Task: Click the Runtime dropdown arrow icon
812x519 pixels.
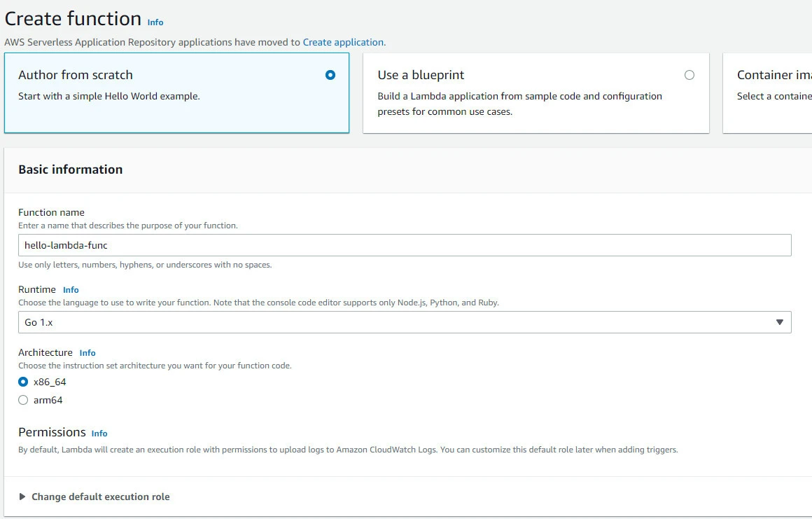Action: coord(780,322)
